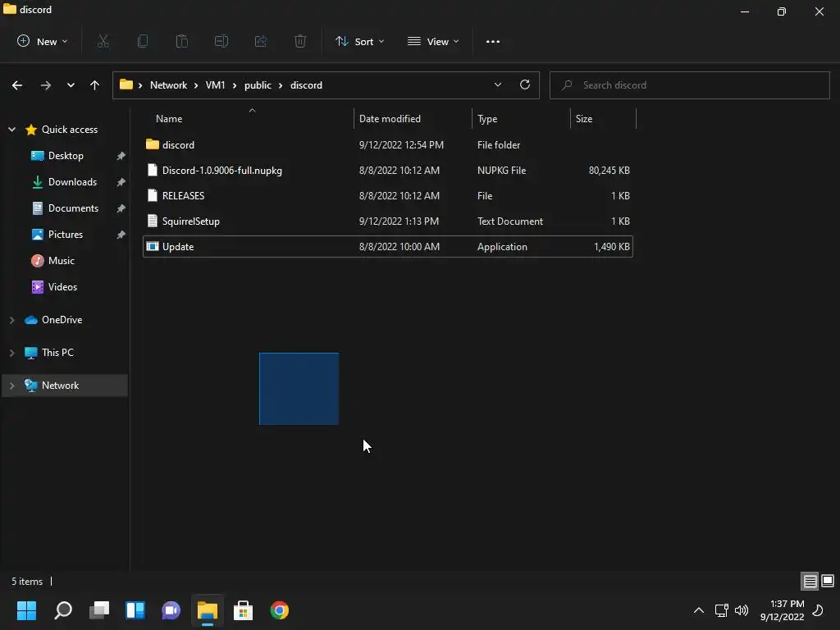Select the Update application file
Image resolution: width=840 pixels, height=630 pixels.
coord(388,246)
